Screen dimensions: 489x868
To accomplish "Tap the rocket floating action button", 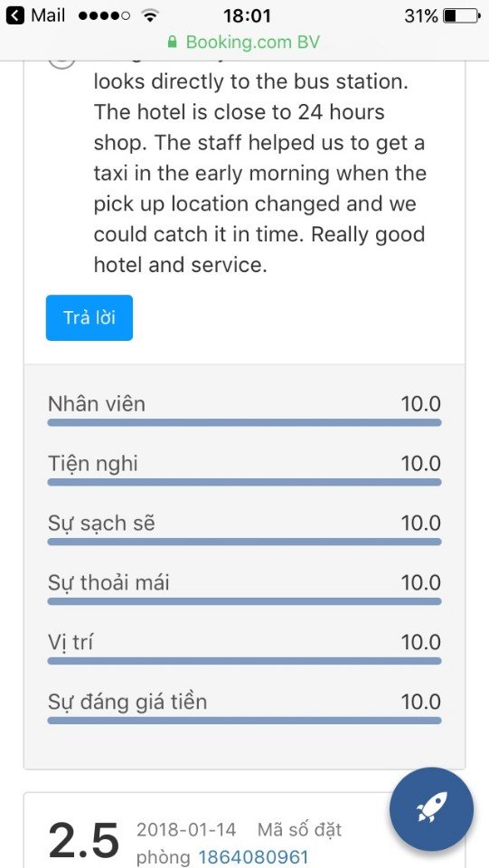I will (x=431, y=808).
